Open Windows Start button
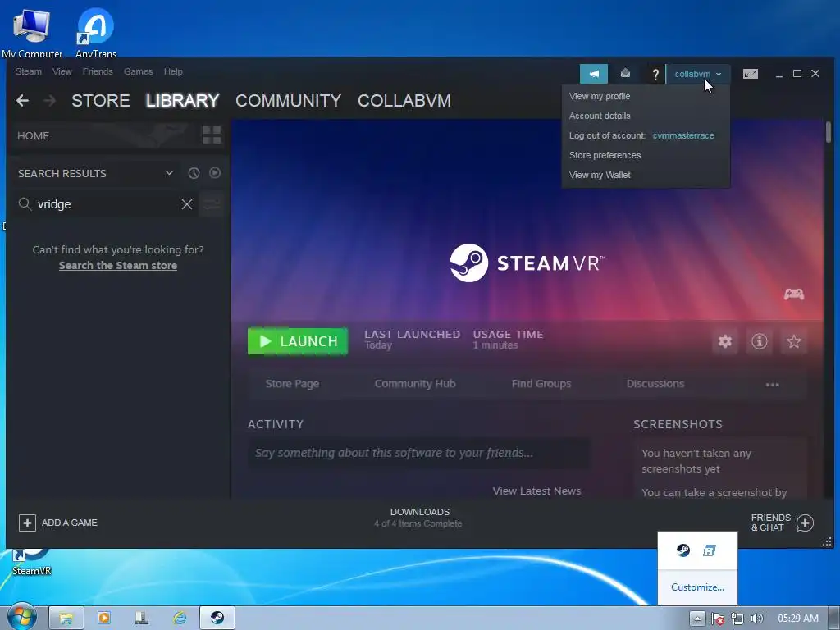840x630 pixels. tap(21, 617)
